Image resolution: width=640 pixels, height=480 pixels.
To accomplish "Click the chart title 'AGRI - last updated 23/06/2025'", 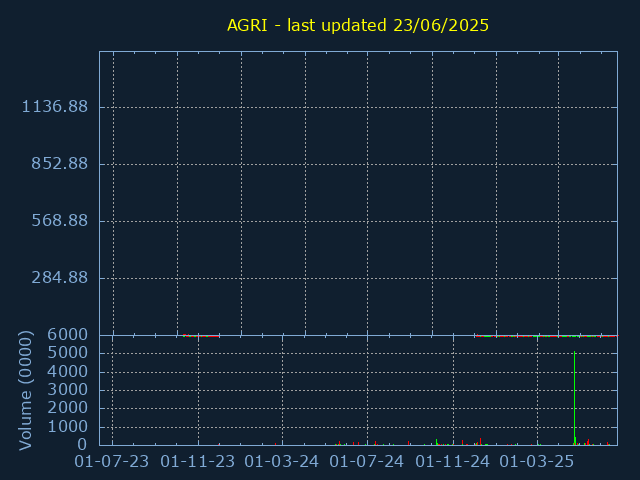I will tap(358, 25).
